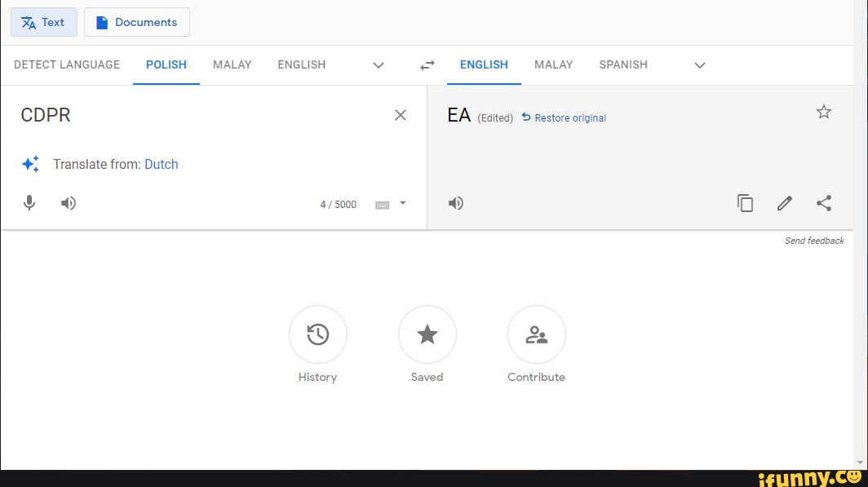The height and width of the screenshot is (487, 868).
Task: Swap the translation languages
Action: pyautogui.click(x=427, y=64)
